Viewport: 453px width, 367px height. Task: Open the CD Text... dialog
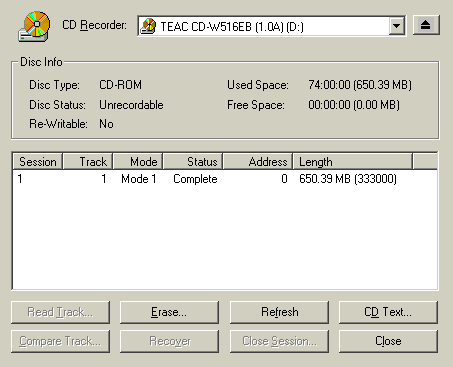pos(388,312)
